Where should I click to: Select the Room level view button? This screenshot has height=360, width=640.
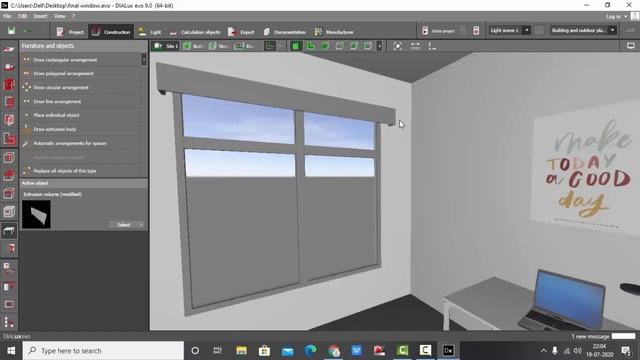coord(244,46)
